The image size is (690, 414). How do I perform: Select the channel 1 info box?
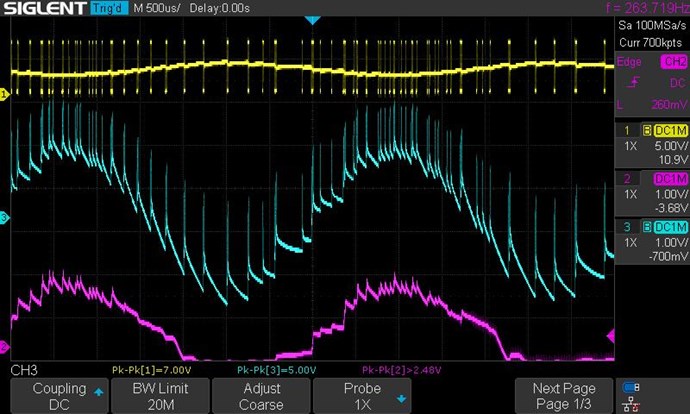click(x=652, y=144)
